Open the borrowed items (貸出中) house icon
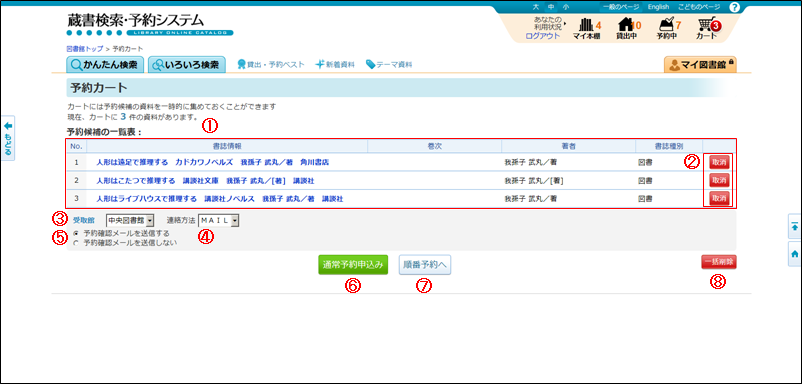Screen dimensions: 802x384 [x=627, y=29]
